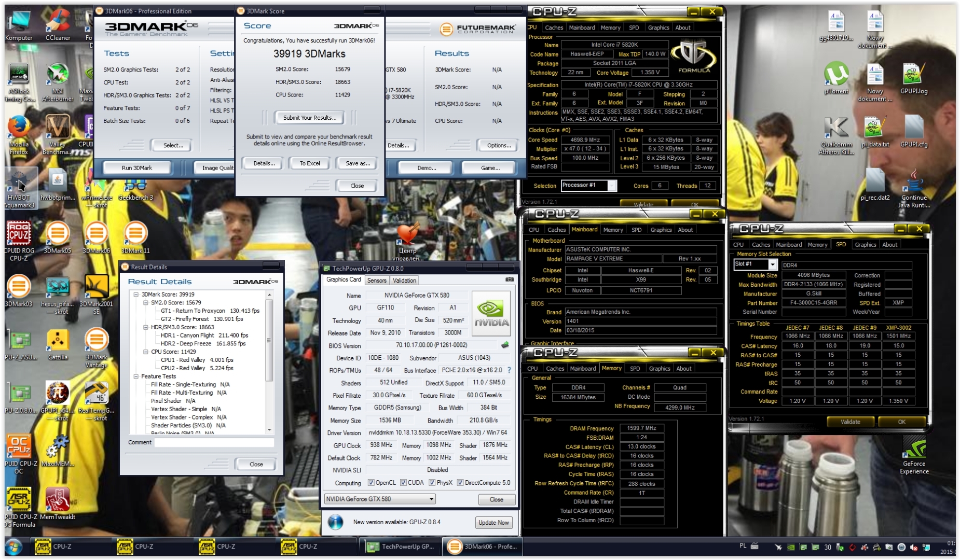The width and height of the screenshot is (960, 560).
Task: Open SPD tab in Mainboard CPU-Z window
Action: pyautogui.click(x=637, y=230)
